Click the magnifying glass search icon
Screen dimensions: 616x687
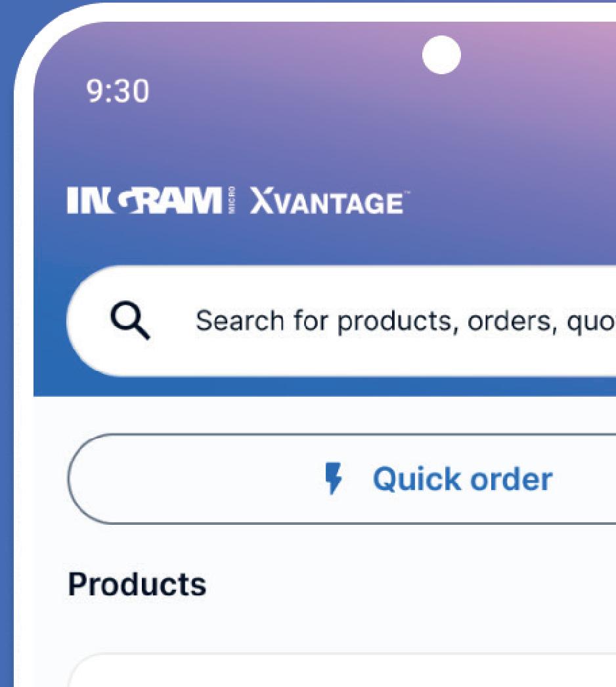coord(129,320)
